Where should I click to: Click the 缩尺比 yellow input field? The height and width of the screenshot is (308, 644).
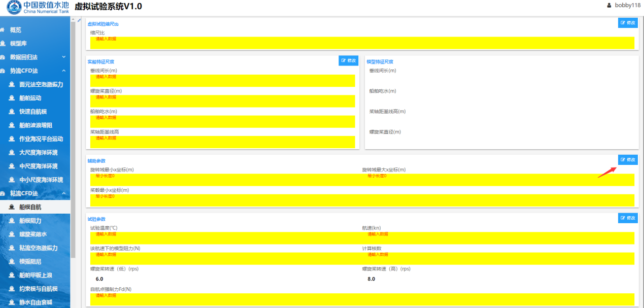[362, 43]
